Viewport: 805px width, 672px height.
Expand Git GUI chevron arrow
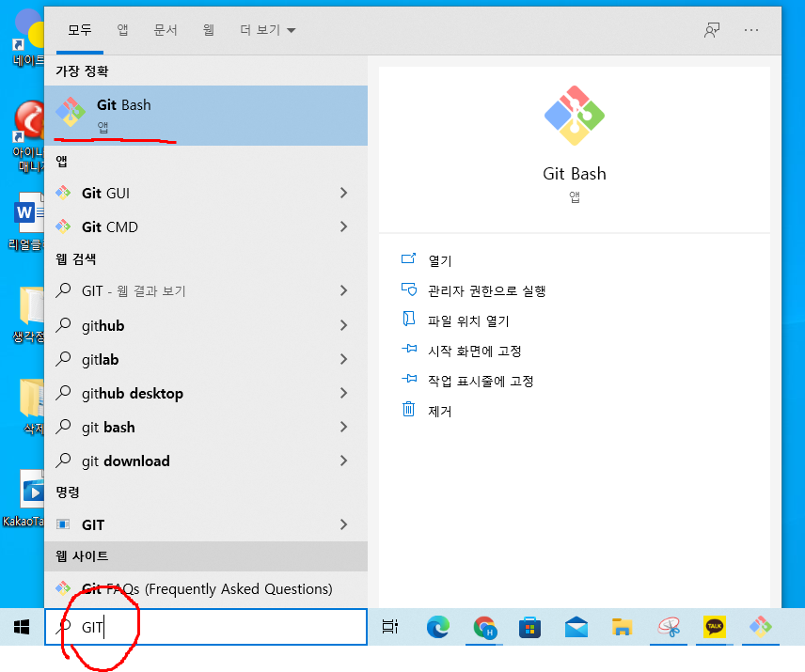(344, 193)
